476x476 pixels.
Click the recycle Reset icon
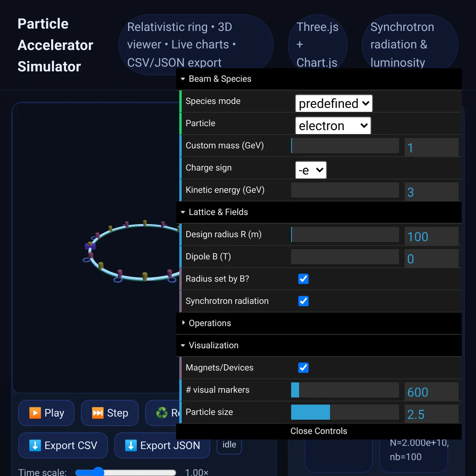pos(162,413)
